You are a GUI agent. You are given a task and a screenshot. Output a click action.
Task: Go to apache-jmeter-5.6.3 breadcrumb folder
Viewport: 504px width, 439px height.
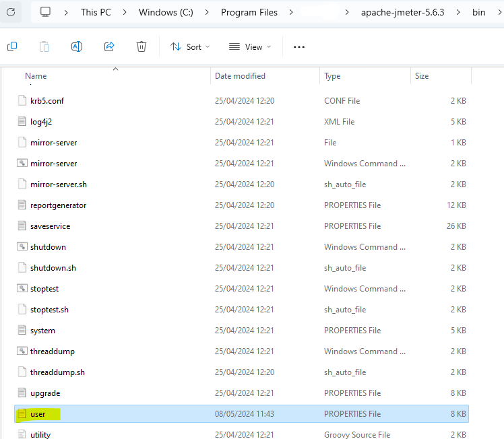pos(402,12)
